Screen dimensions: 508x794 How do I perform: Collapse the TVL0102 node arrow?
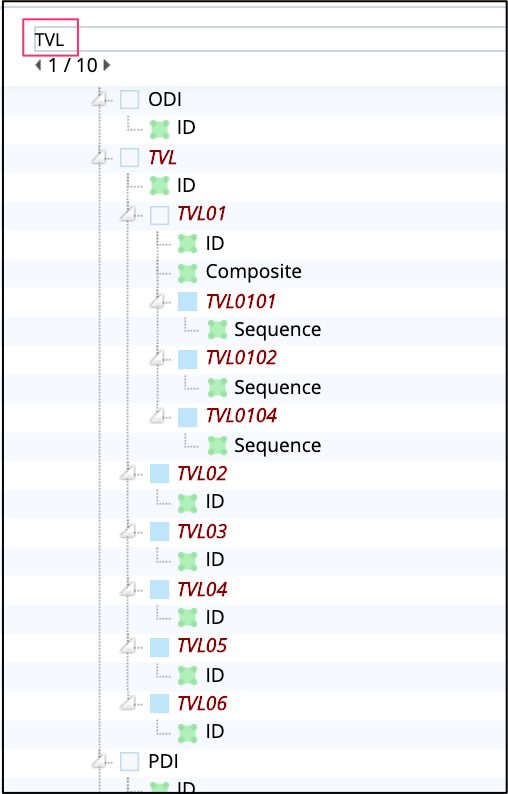[158, 359]
